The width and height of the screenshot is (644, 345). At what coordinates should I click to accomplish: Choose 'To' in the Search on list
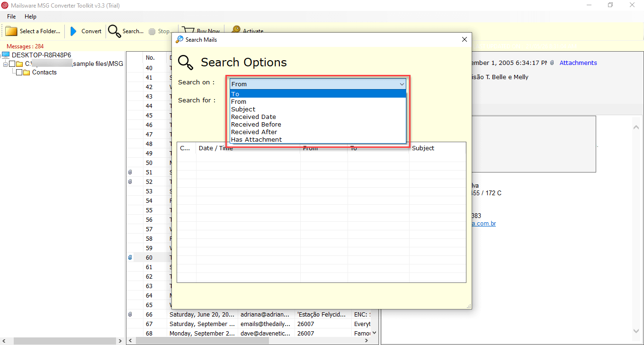318,94
